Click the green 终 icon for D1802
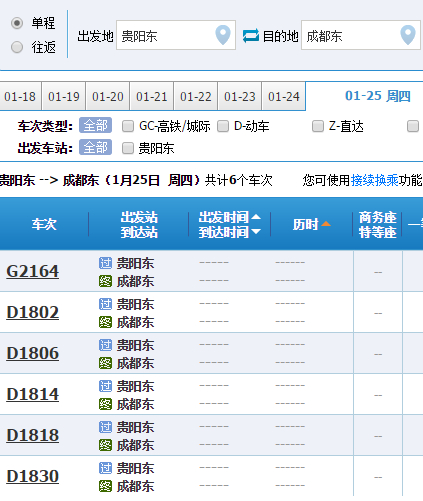The height and width of the screenshot is (501, 423). (x=105, y=322)
